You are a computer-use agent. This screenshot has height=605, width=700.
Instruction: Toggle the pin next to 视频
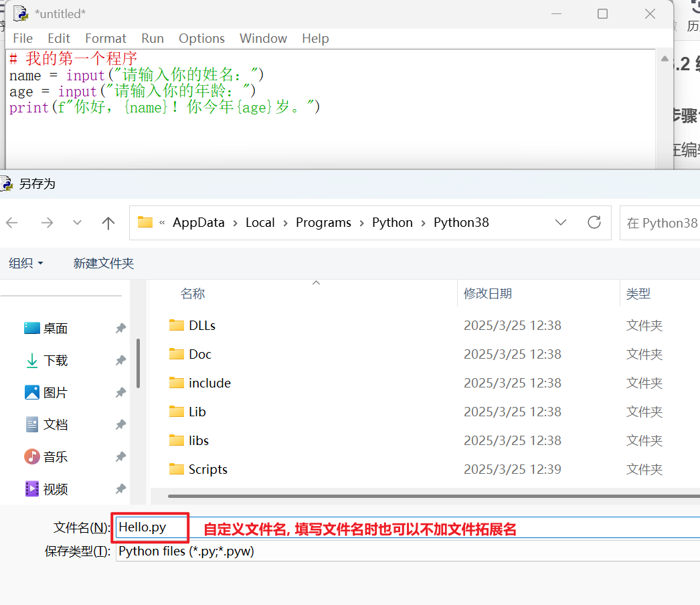[x=120, y=489]
